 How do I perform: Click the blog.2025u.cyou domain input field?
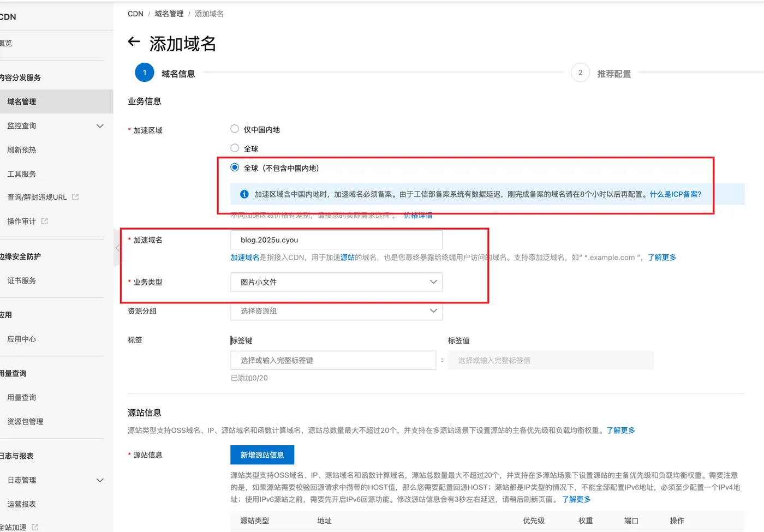(x=336, y=239)
